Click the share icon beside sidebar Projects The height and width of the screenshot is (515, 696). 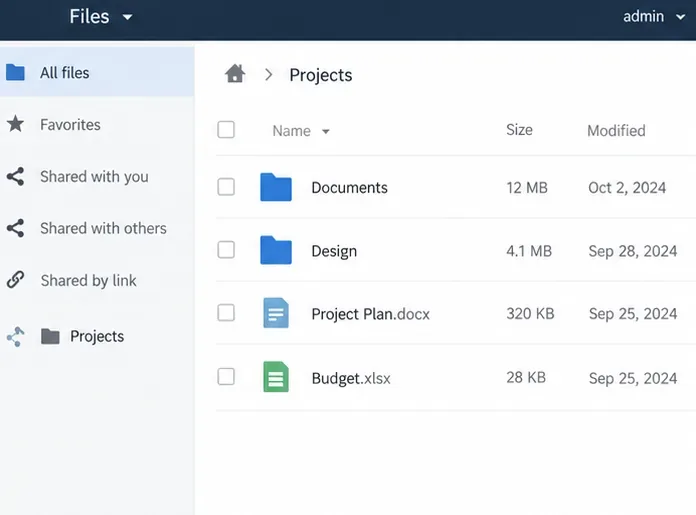(16, 337)
